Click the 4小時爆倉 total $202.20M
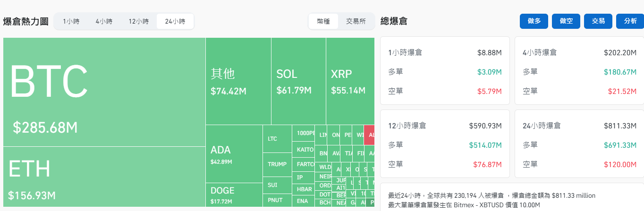The height and width of the screenshot is (211, 644). [x=620, y=53]
